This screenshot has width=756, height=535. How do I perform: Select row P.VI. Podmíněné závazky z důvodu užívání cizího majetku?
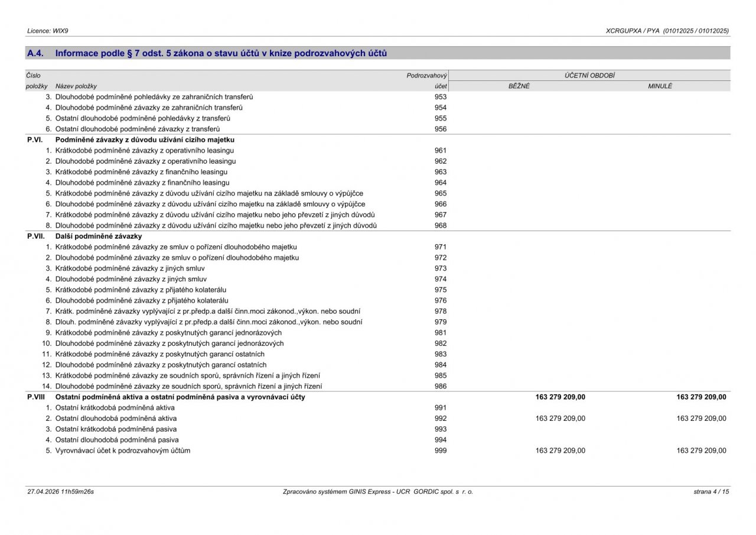click(x=378, y=140)
